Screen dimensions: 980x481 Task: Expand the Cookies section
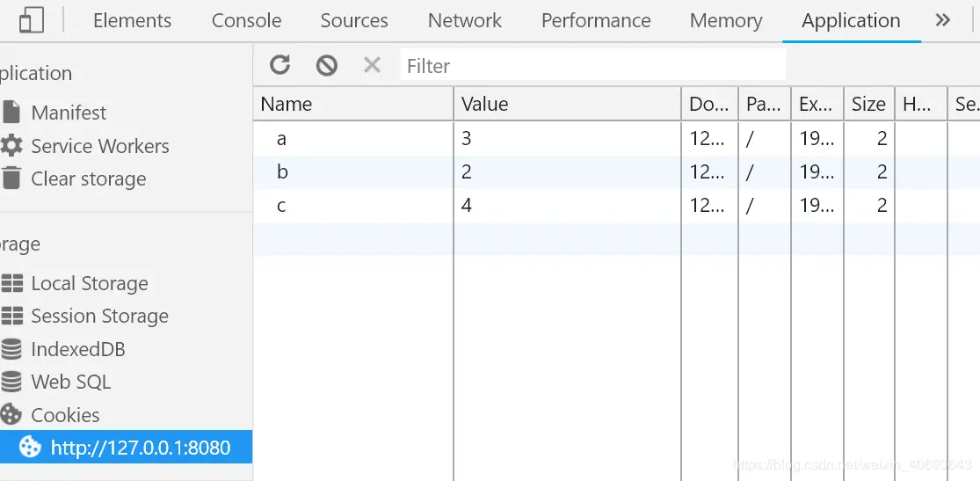coord(65,415)
